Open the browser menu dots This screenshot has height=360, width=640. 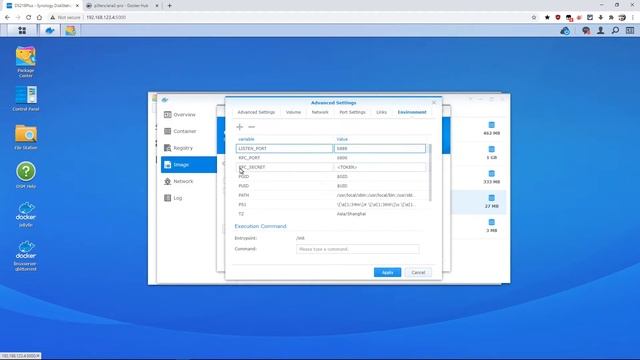[633, 18]
